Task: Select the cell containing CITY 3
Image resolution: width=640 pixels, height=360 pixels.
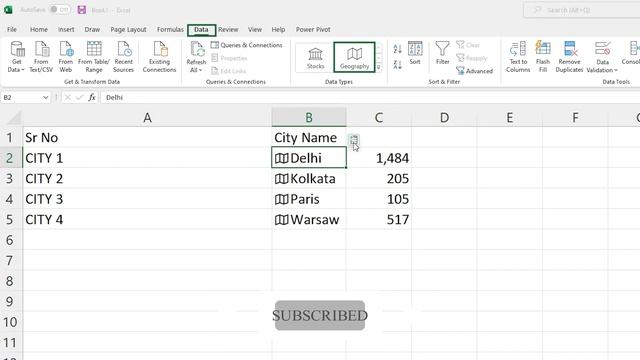Action: 147,199
